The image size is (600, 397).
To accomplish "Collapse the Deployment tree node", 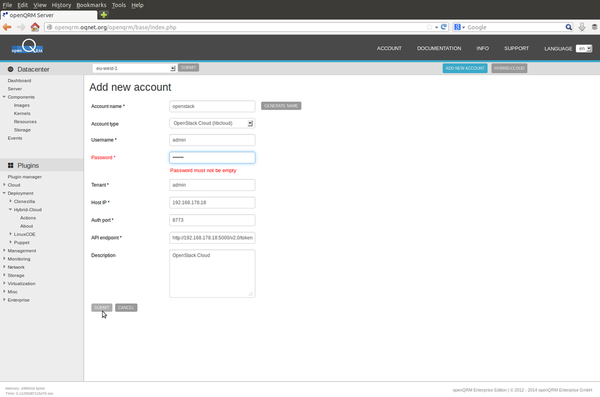I will [x=4, y=193].
